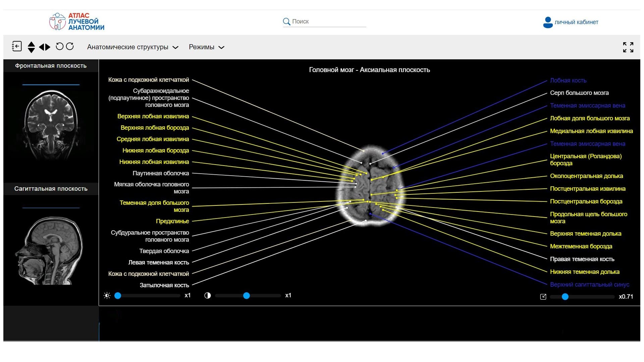
Task: Select the Продольная щель большого мозга label
Action: click(x=589, y=218)
